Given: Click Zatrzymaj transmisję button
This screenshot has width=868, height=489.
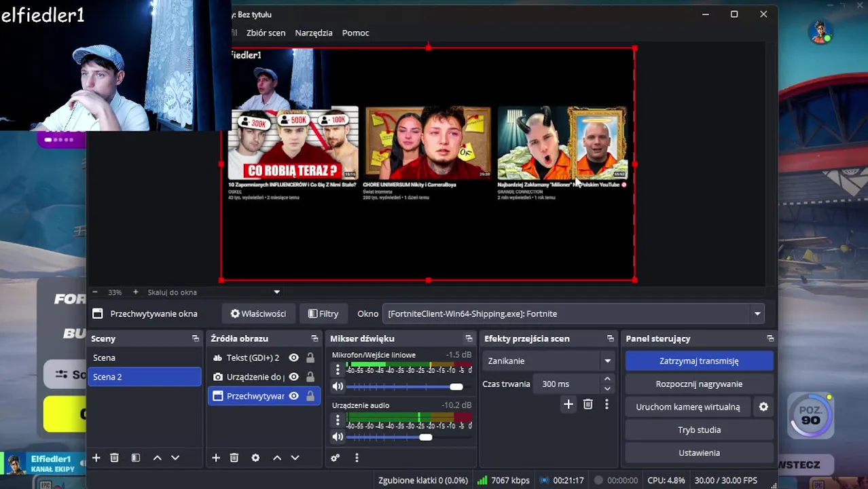Looking at the screenshot, I should coord(699,361).
